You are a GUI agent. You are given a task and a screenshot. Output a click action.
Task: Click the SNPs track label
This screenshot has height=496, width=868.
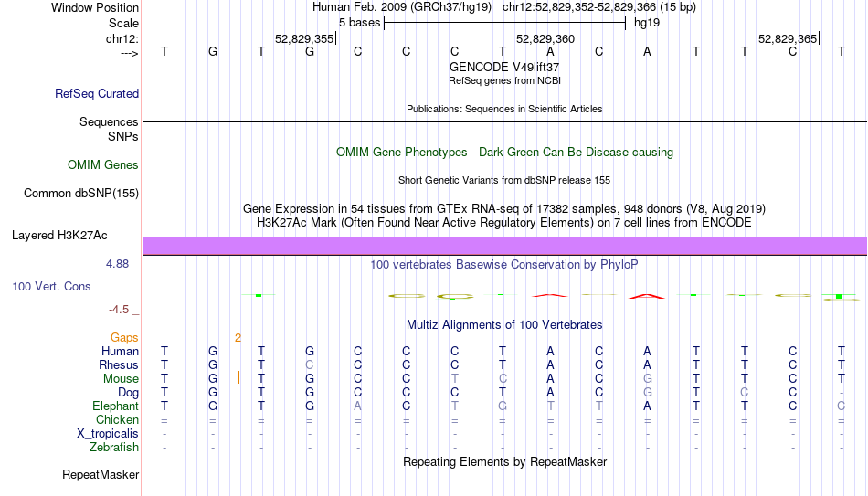(x=123, y=136)
